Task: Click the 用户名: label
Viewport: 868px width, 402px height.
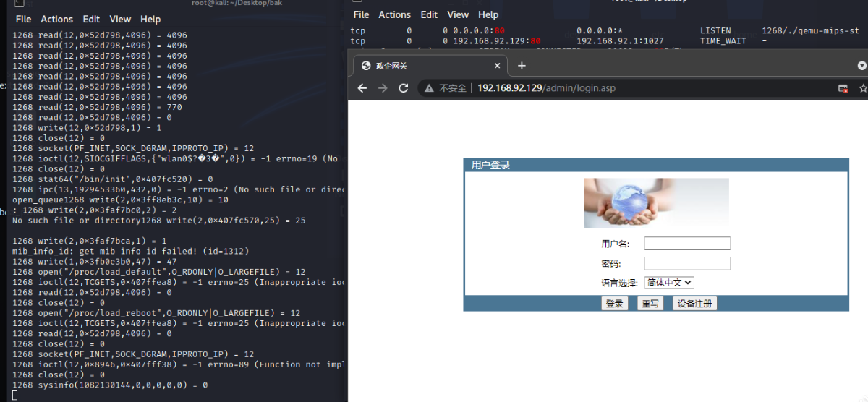Action: point(616,244)
